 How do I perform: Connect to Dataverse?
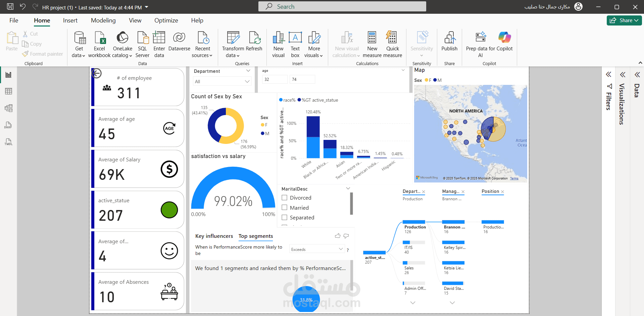pos(179,42)
